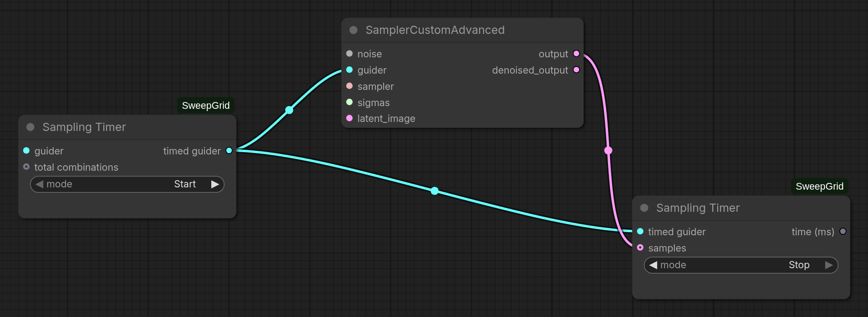868x317 pixels.
Task: Open the mode combo showing Stop
Action: click(741, 265)
